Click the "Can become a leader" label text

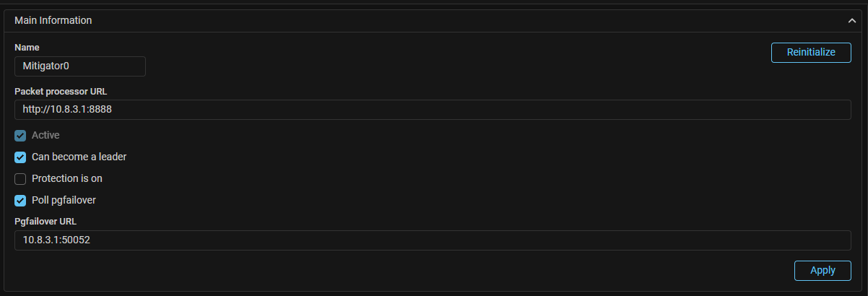tap(79, 157)
